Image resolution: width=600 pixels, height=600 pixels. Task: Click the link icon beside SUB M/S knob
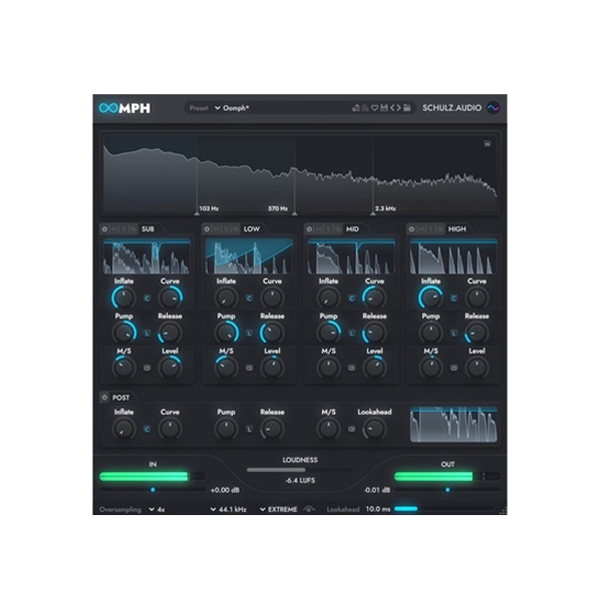point(147,368)
